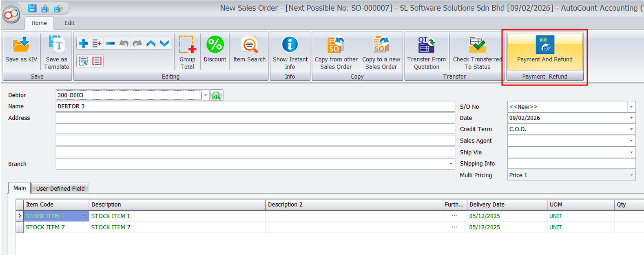Move row up with blue up chevron
This screenshot has width=644, height=255.
(151, 43)
